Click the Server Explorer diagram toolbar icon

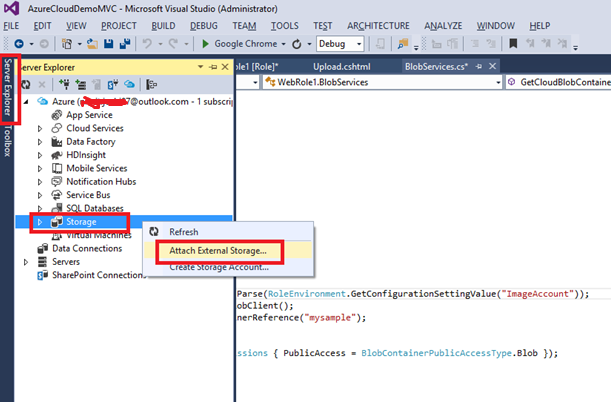click(151, 84)
